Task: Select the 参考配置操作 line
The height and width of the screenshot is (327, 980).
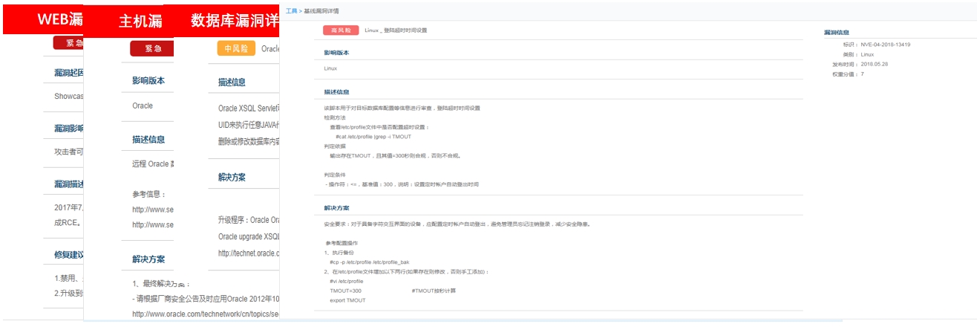Action: (x=342, y=243)
